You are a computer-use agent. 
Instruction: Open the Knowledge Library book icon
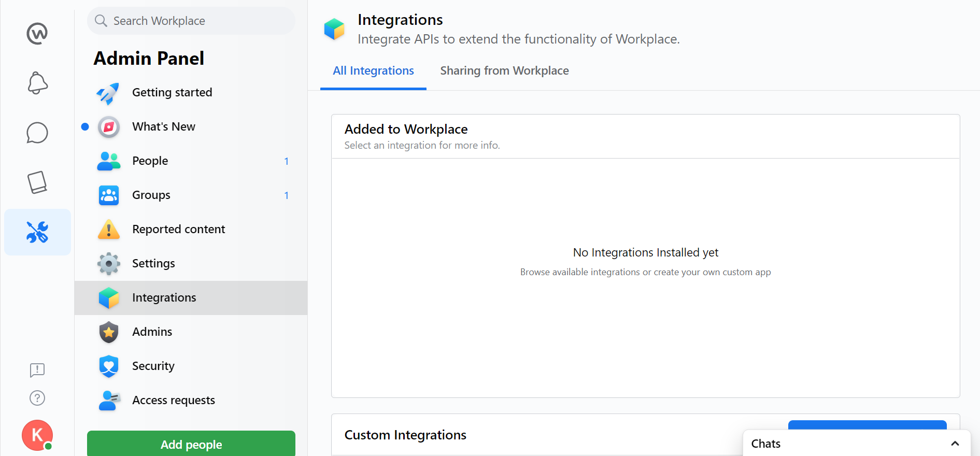coord(37,182)
